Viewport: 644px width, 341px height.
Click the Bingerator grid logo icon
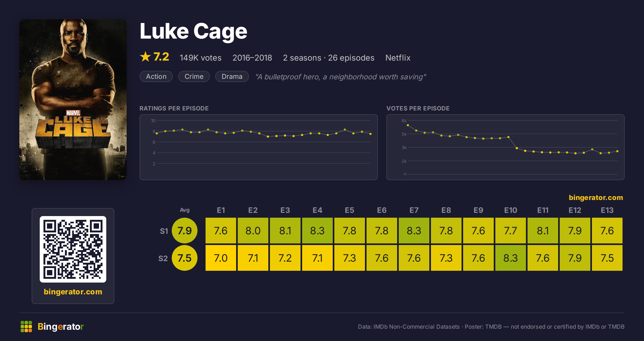(26, 327)
